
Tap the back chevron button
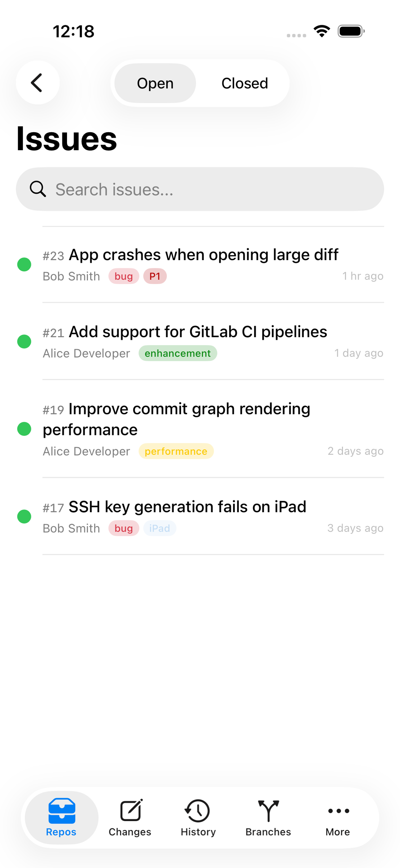(x=38, y=83)
